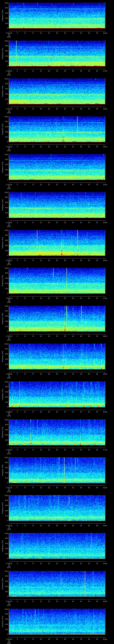Viewport: 114px width, 644px height.
Task: Click the Frequency (Hz) axis title of the 13:29:00 plot
Action: (3, 16)
